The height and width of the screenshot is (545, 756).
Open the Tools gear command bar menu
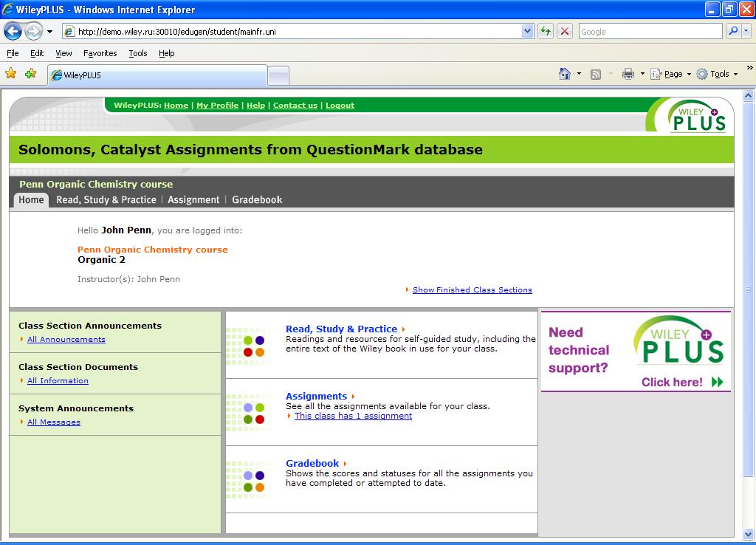coord(718,74)
